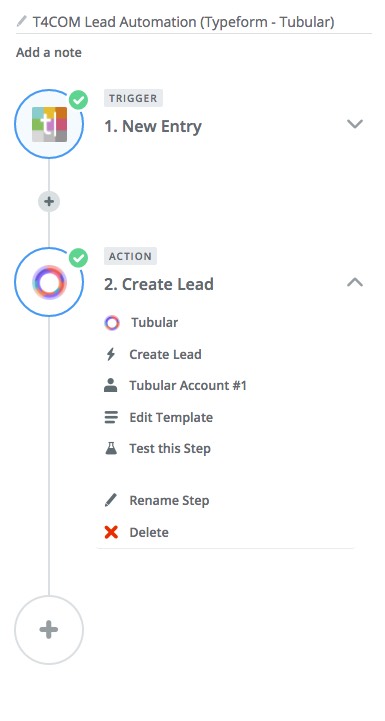385x721 pixels.
Task: Click the pencil icon beside Rename Step
Action: tap(111, 500)
